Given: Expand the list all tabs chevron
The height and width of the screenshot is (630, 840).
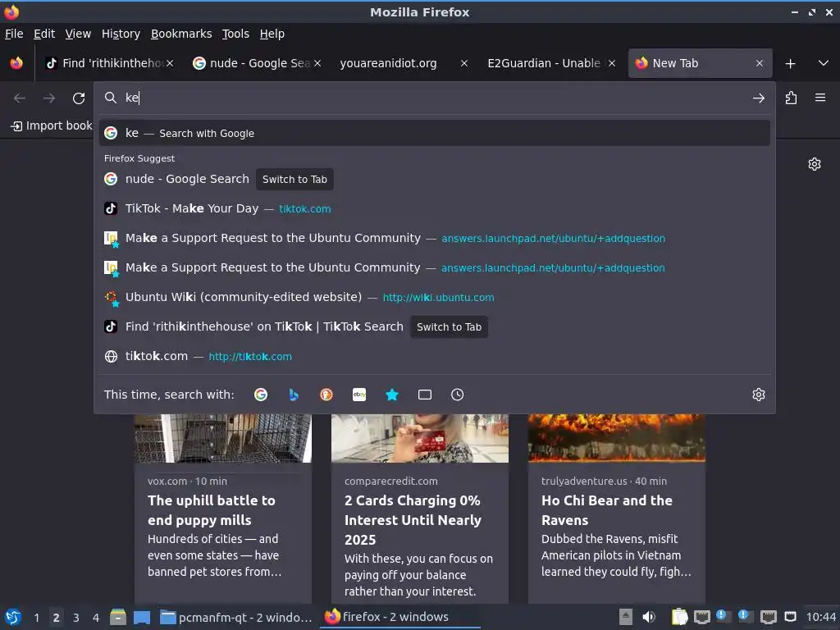Looking at the screenshot, I should [x=824, y=63].
